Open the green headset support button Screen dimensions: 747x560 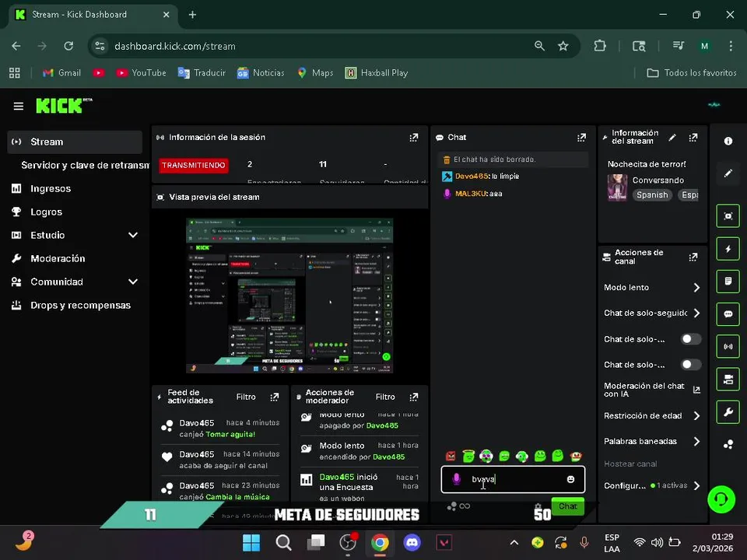point(721,499)
